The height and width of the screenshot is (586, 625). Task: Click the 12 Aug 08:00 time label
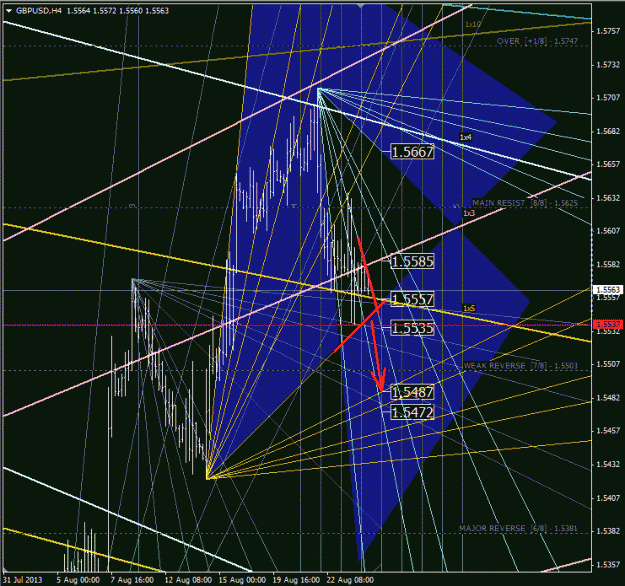tap(188, 580)
